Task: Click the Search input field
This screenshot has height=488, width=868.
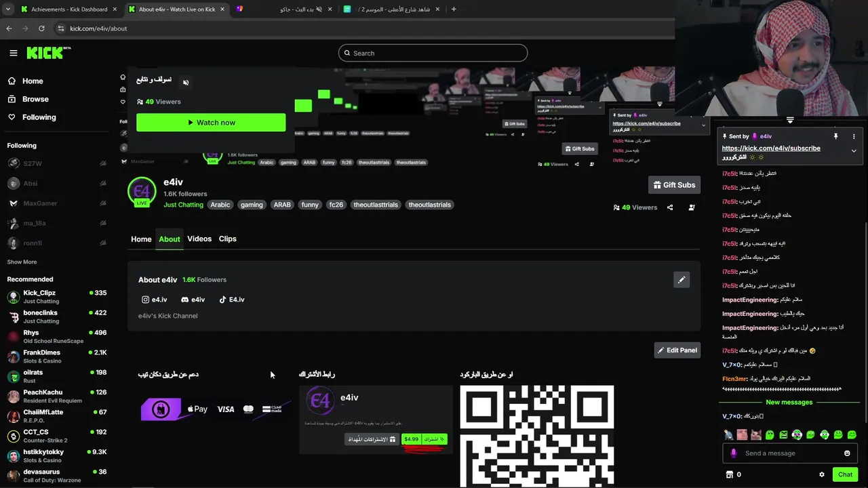Action: 433,53
